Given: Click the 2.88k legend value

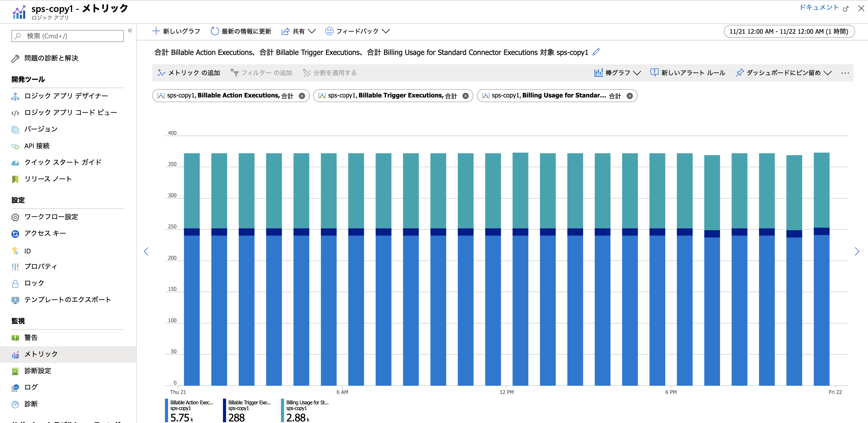Looking at the screenshot, I should pyautogui.click(x=298, y=418).
